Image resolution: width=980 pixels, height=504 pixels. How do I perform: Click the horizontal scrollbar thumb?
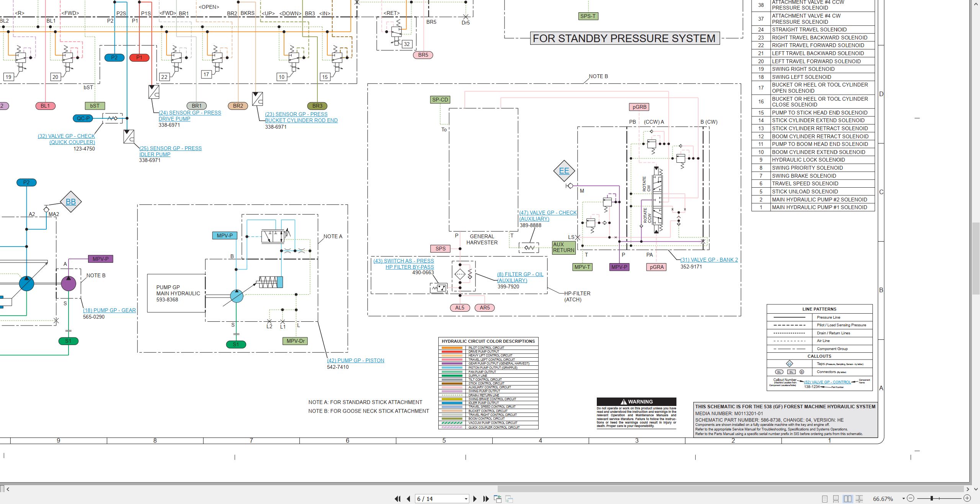[730, 489]
